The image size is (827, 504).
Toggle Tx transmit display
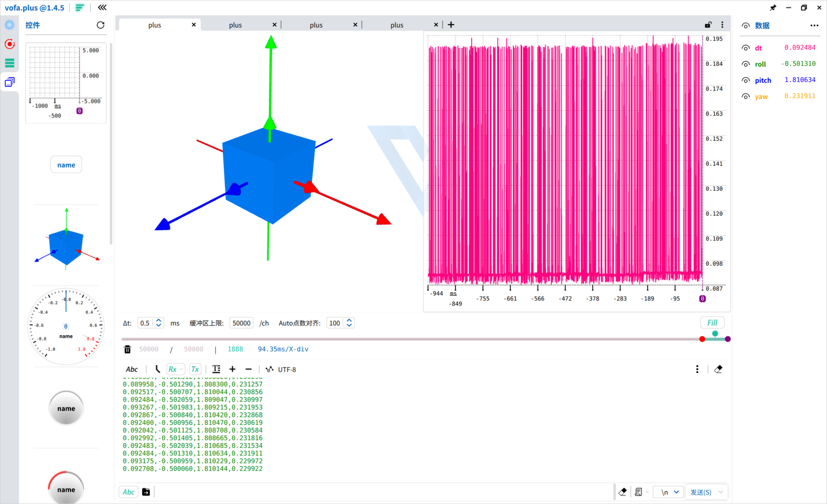pyautogui.click(x=195, y=370)
